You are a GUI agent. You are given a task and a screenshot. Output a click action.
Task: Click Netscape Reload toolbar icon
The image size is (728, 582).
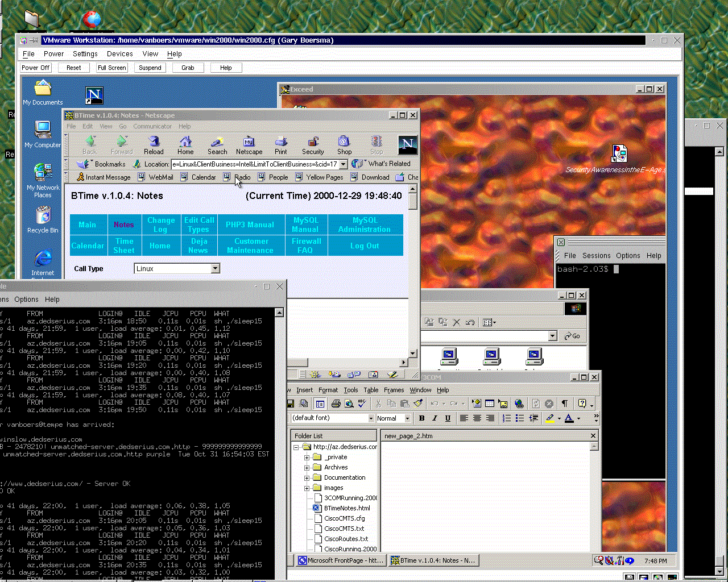154,142
